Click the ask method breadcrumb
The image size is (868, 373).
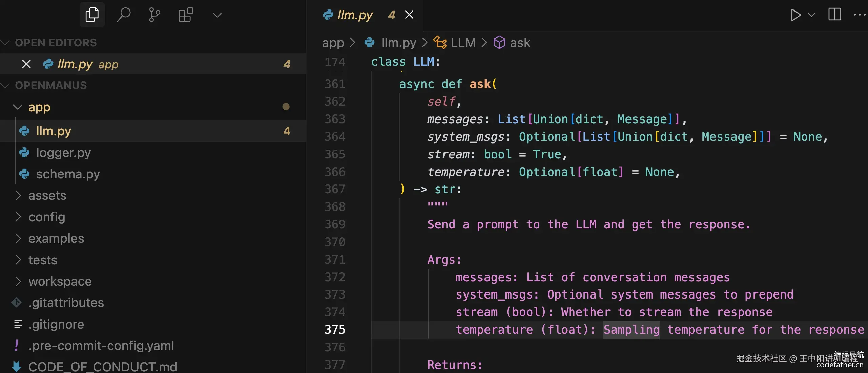click(520, 43)
